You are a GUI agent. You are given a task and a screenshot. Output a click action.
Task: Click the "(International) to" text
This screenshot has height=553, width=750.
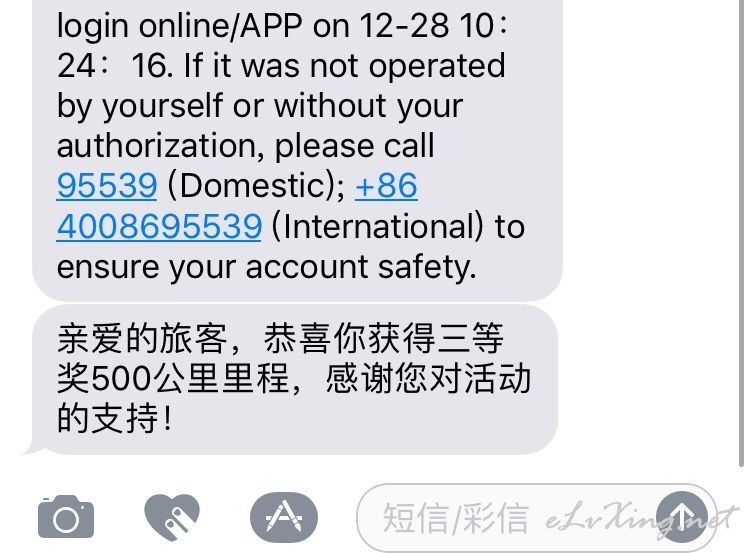pos(398,226)
